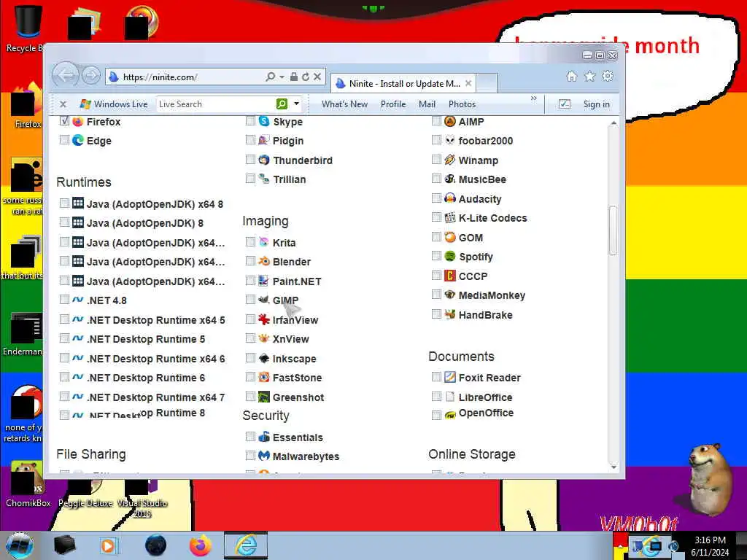The height and width of the screenshot is (560, 747).
Task: Click the refresh icon in address bar
Action: [x=306, y=76]
